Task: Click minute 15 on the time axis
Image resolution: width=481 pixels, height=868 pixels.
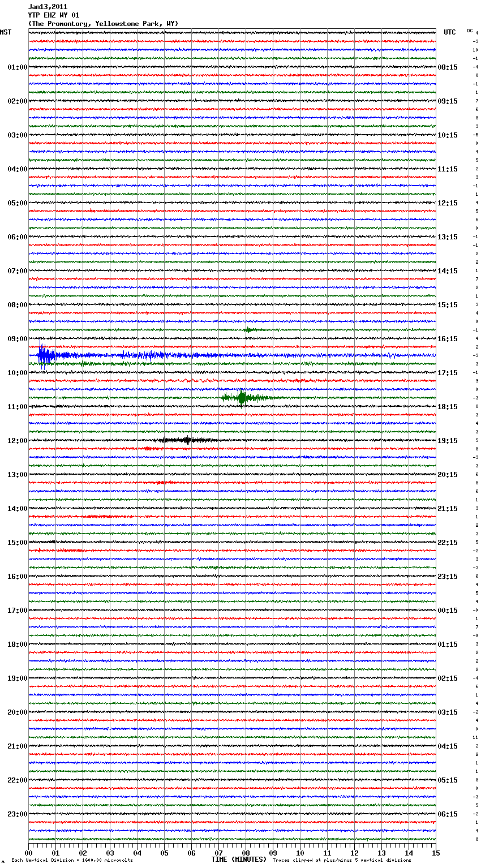Action: (436, 853)
